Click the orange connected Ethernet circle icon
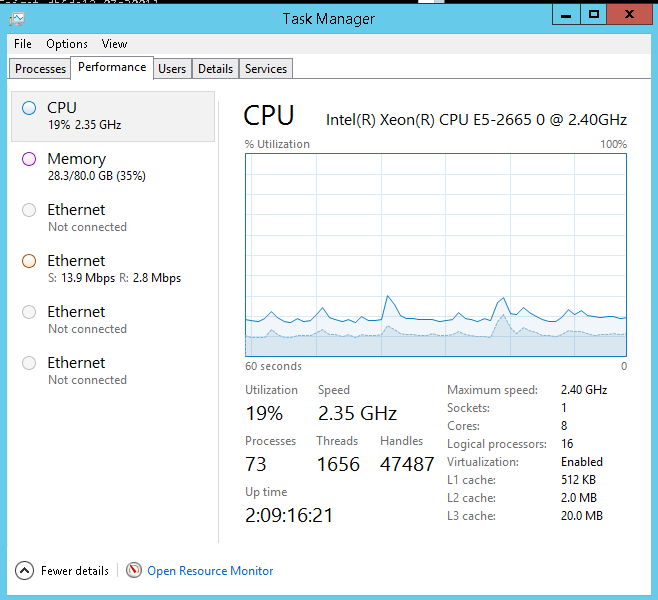This screenshot has height=600, width=658. [29, 261]
